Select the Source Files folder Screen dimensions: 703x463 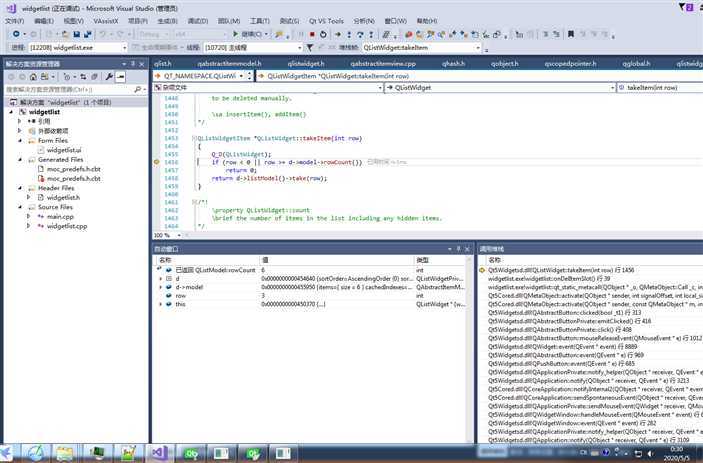(x=55, y=207)
